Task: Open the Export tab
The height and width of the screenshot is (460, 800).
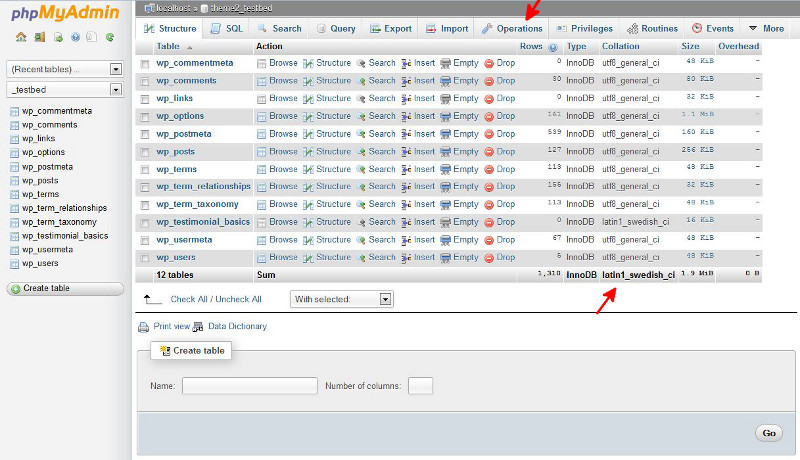Action: pyautogui.click(x=391, y=29)
